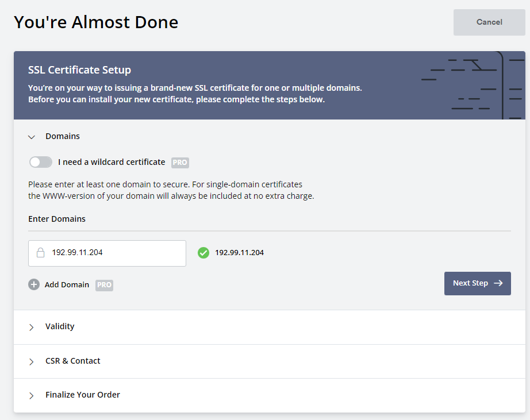The image size is (530, 420).
Task: Click the lock icon in domain field
Action: [41, 252]
